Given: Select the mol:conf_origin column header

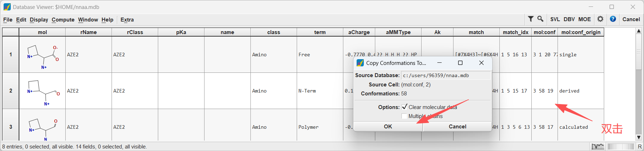Looking at the screenshot, I should (581, 32).
